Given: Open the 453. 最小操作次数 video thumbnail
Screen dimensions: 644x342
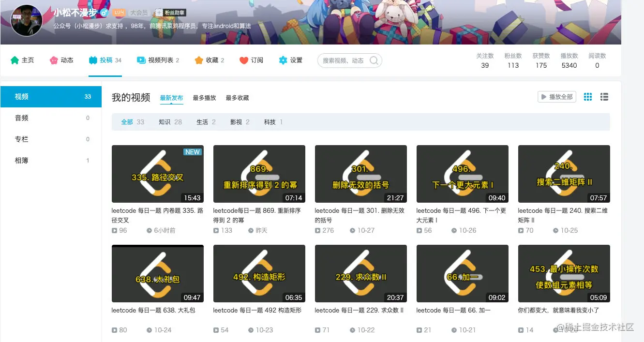Looking at the screenshot, I should point(564,273).
